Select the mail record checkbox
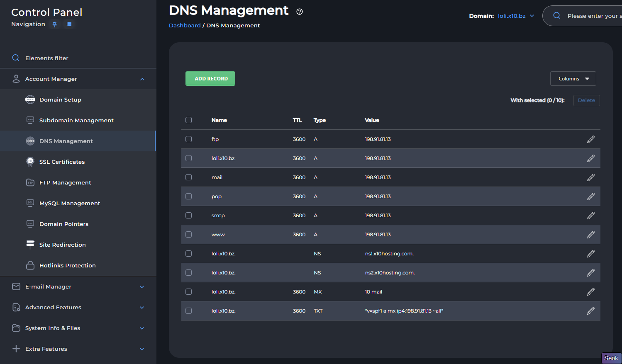This screenshot has width=622, height=364. point(188,177)
